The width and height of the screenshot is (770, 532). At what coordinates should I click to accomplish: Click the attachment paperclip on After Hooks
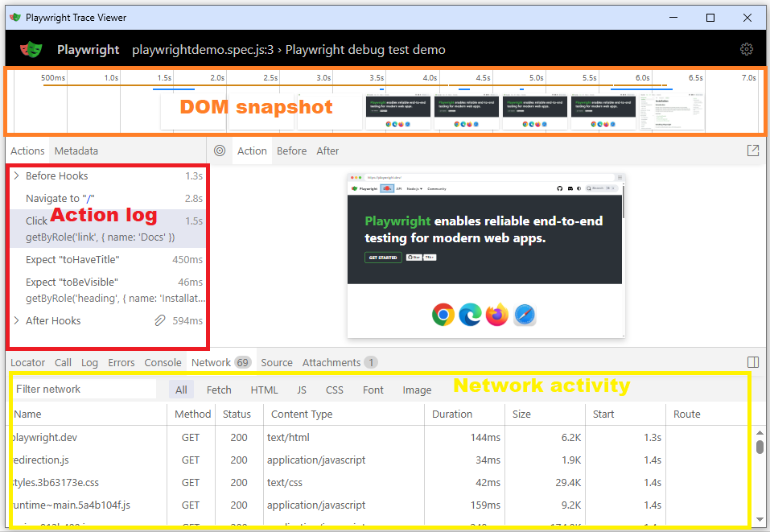(159, 321)
